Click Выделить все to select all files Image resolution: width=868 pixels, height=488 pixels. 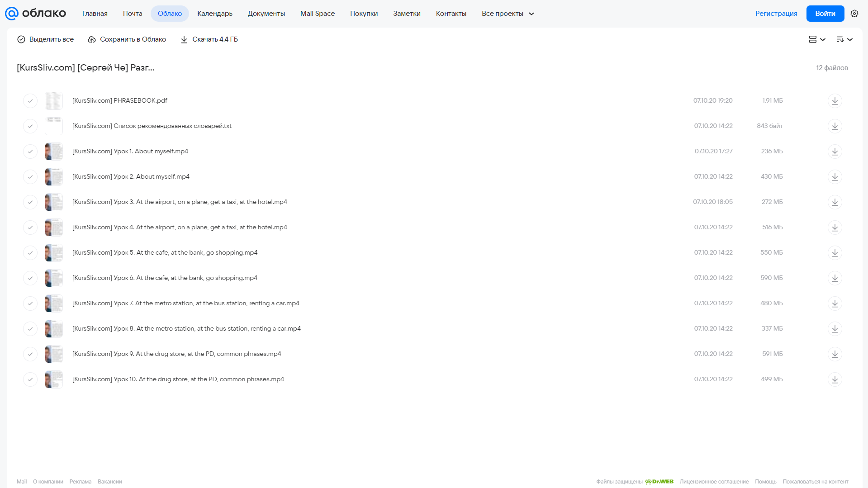pos(45,39)
